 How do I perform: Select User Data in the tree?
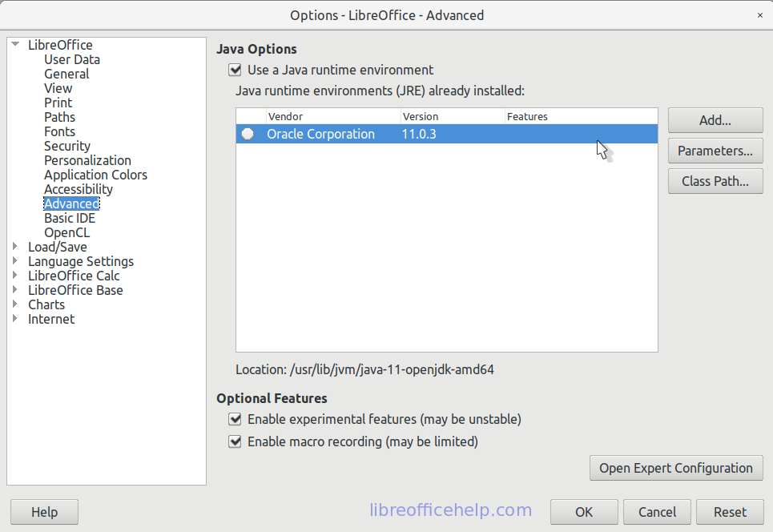tap(72, 59)
